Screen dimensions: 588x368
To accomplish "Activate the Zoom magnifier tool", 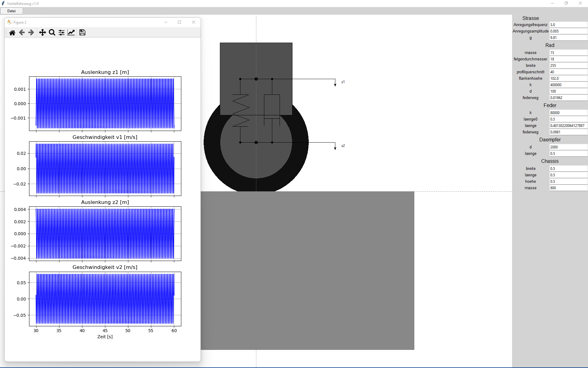I will 52,33.
